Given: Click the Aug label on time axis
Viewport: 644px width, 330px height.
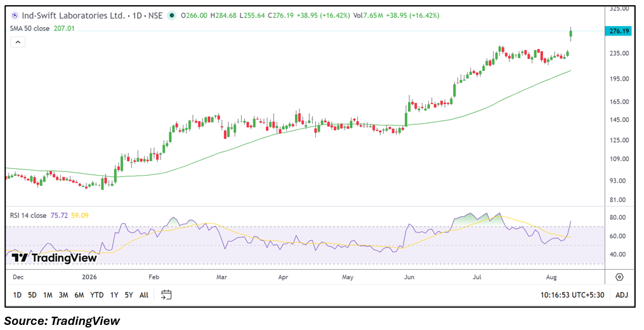Looking at the screenshot, I should (551, 277).
